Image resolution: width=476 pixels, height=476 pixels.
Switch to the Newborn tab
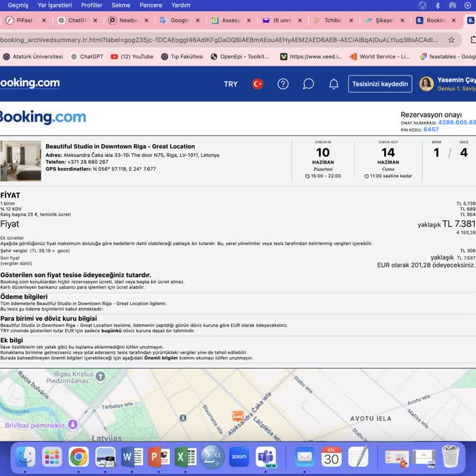(128, 20)
